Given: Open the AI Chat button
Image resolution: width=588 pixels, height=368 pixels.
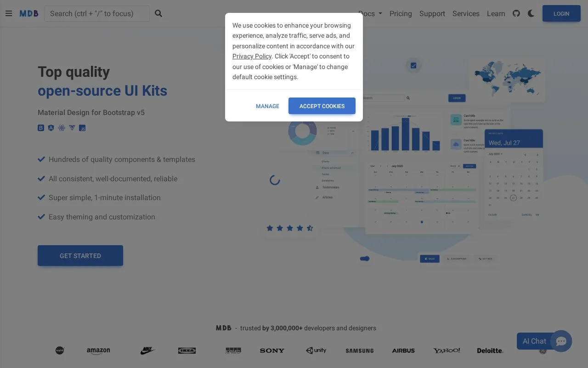Looking at the screenshot, I should click(534, 341).
